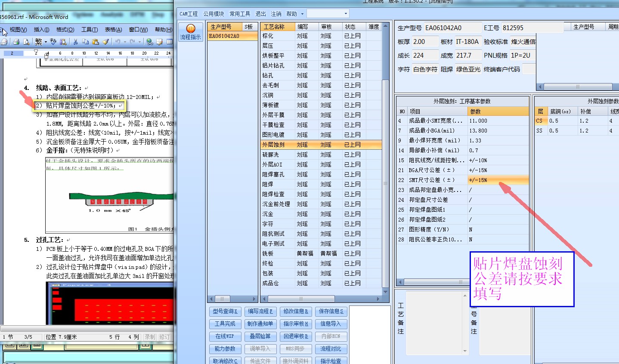Screen dimensions: 619x364
Task: Click Insert Table icon in Word toolbar
Action: tap(170, 42)
